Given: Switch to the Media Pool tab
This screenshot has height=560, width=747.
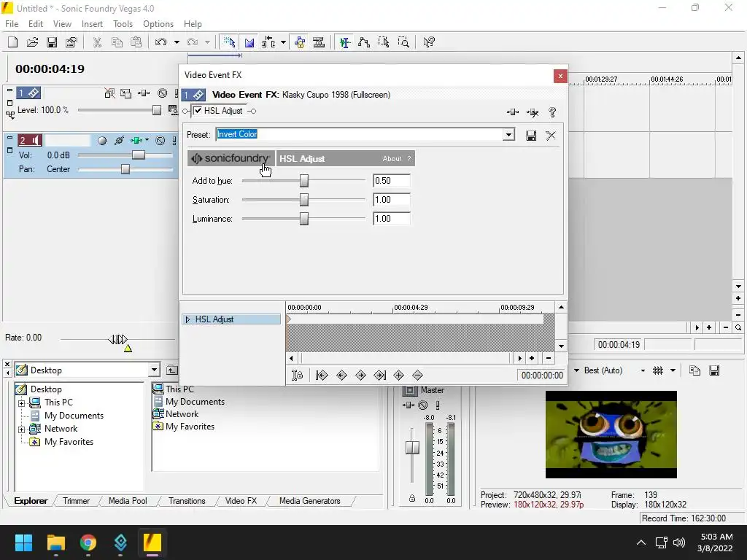Looking at the screenshot, I should coord(128,501).
